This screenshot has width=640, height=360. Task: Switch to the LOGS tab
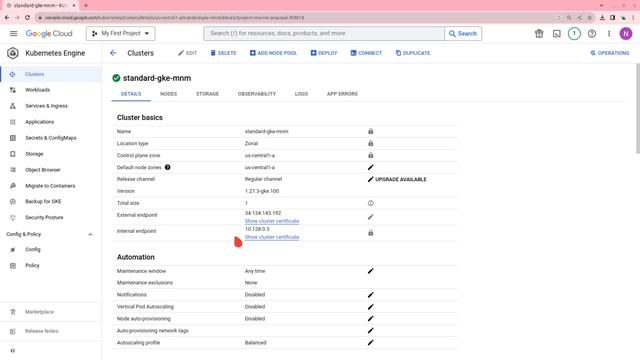(x=301, y=94)
